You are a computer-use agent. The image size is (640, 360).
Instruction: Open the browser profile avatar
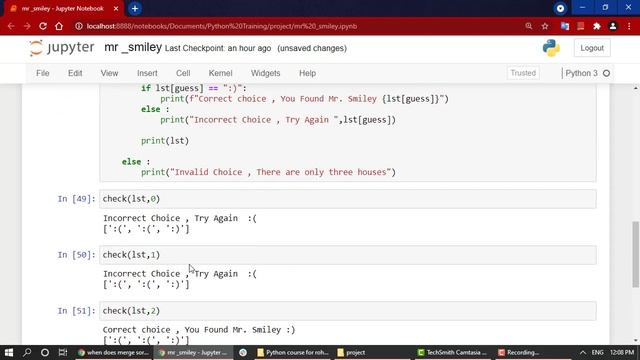point(613,26)
